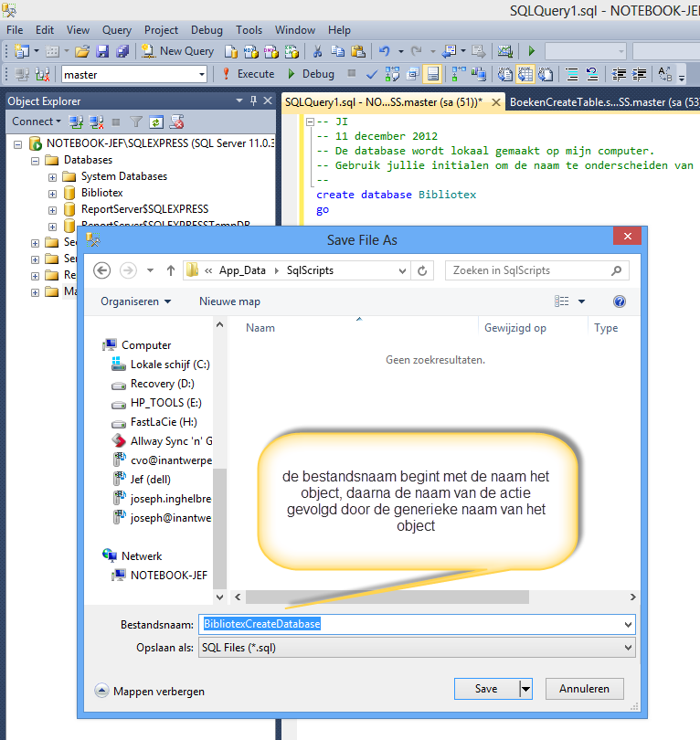Click the blue Help question icon
Image resolution: width=700 pixels, height=740 pixels.
(620, 301)
